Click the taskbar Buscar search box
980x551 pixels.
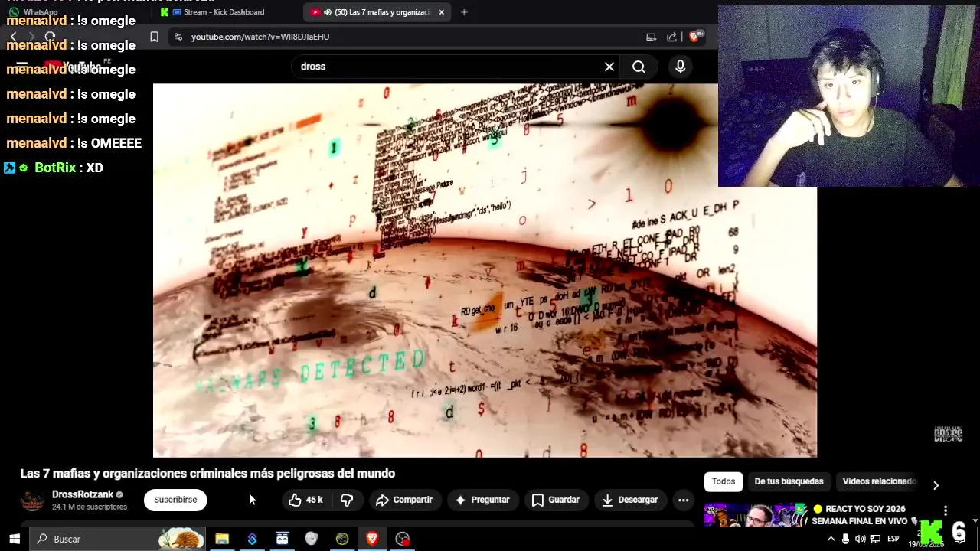click(118, 539)
